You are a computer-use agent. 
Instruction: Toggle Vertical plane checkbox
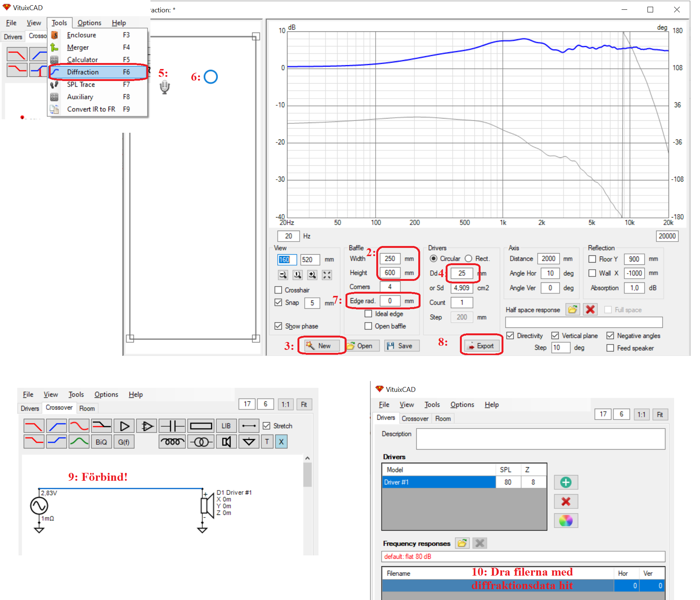click(555, 336)
